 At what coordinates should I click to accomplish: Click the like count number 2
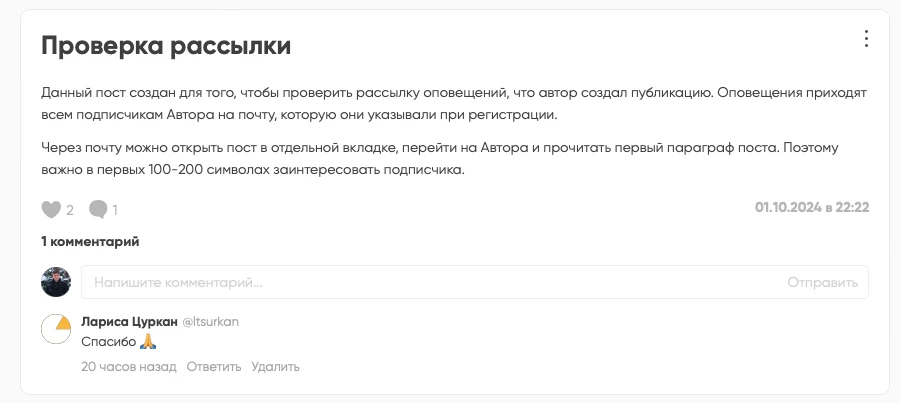click(70, 210)
